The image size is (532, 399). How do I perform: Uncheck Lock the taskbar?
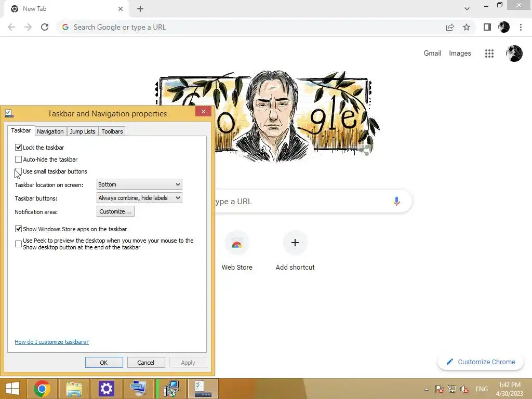pyautogui.click(x=18, y=147)
